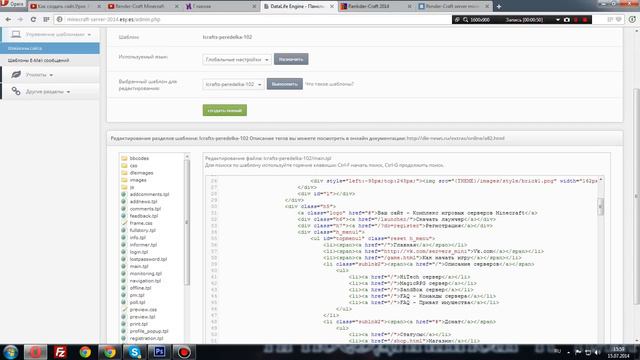The image size is (640, 360).
Task: Open the dleimages folder
Action: coord(137,173)
